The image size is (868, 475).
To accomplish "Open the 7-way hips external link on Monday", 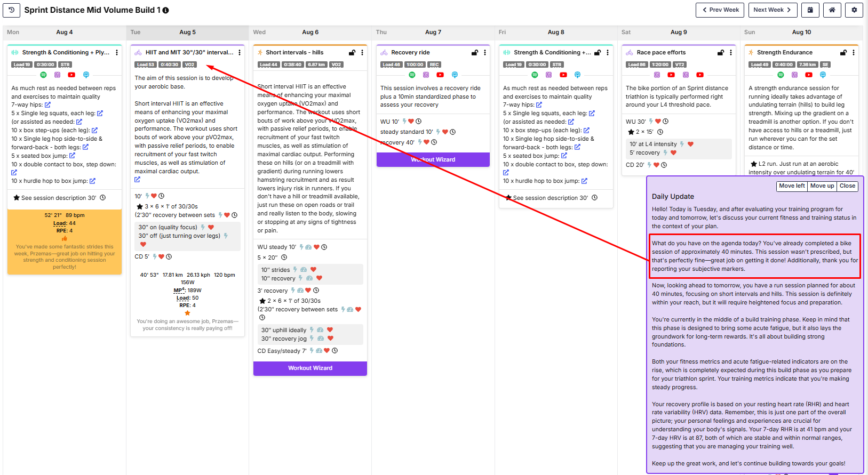I will 47,105.
